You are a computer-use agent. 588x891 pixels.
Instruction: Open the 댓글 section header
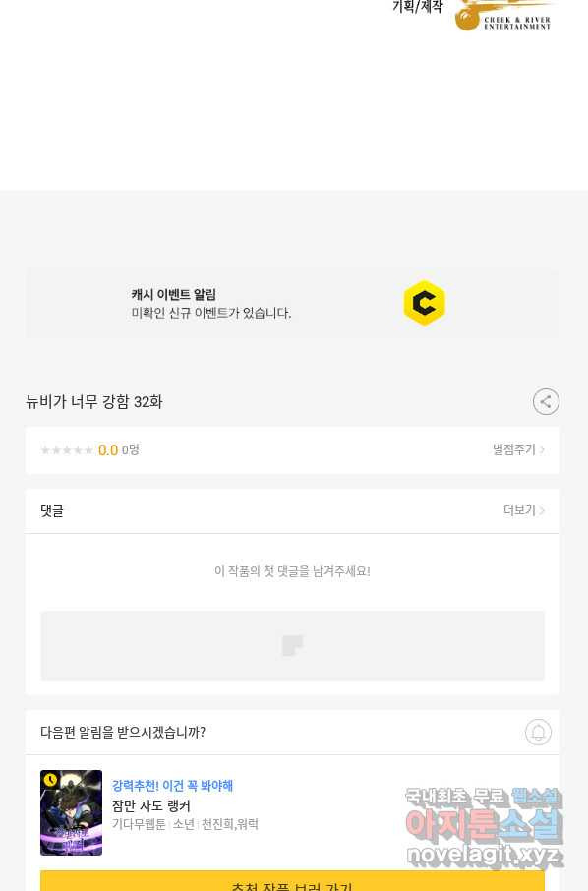click(x=52, y=510)
